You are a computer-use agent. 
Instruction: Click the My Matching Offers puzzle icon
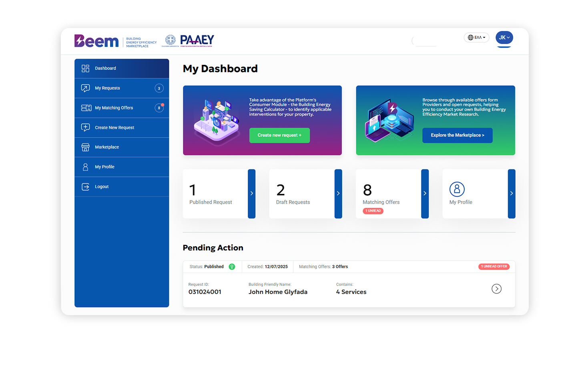tap(86, 108)
